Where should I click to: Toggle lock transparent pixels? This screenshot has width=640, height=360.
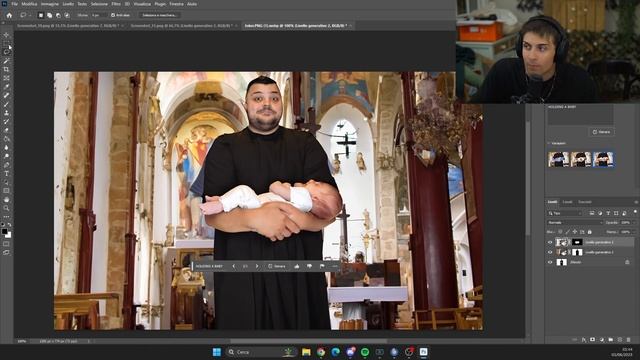[560, 232]
